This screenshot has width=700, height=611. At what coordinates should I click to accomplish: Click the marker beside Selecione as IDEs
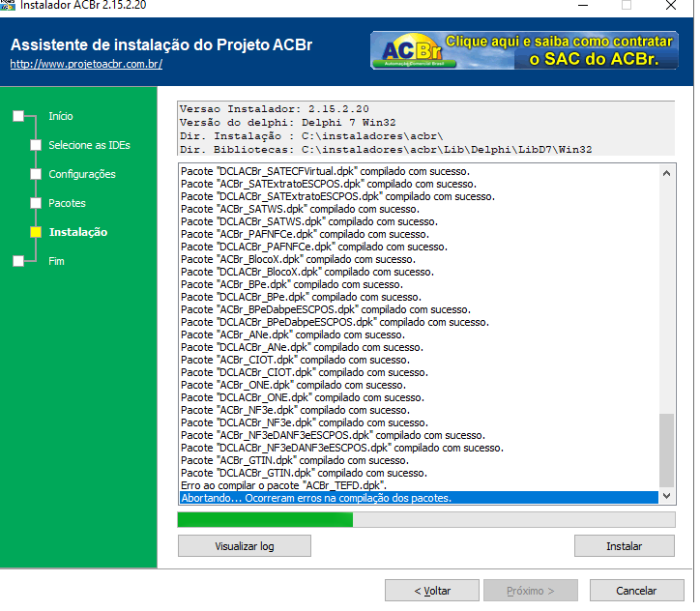36,145
